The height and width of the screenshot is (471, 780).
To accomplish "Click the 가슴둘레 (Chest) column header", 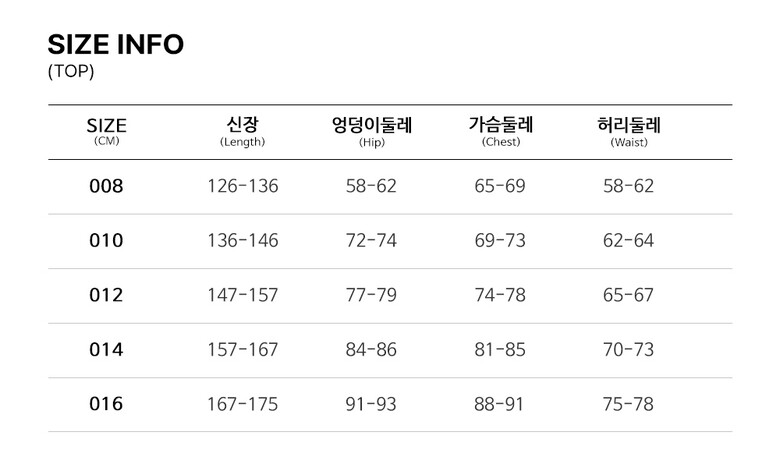I will [500, 131].
